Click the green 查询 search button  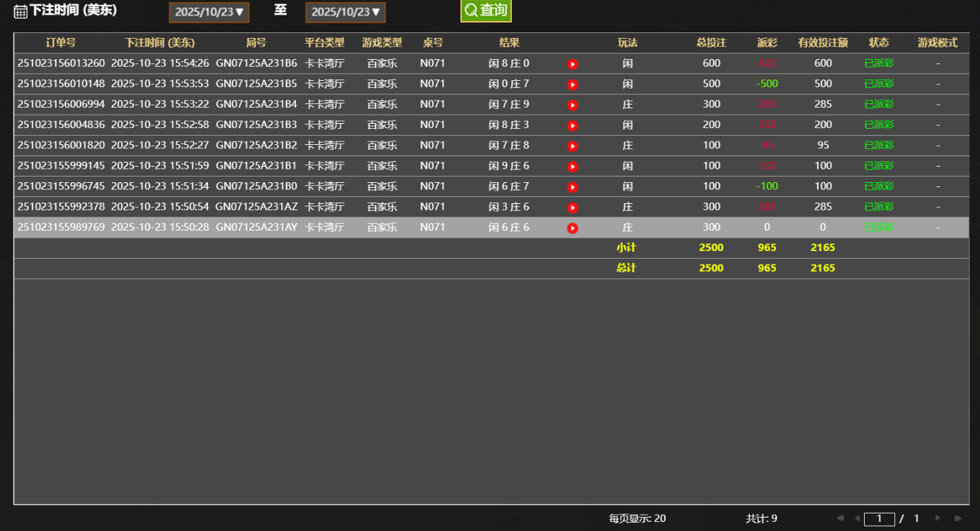486,11
